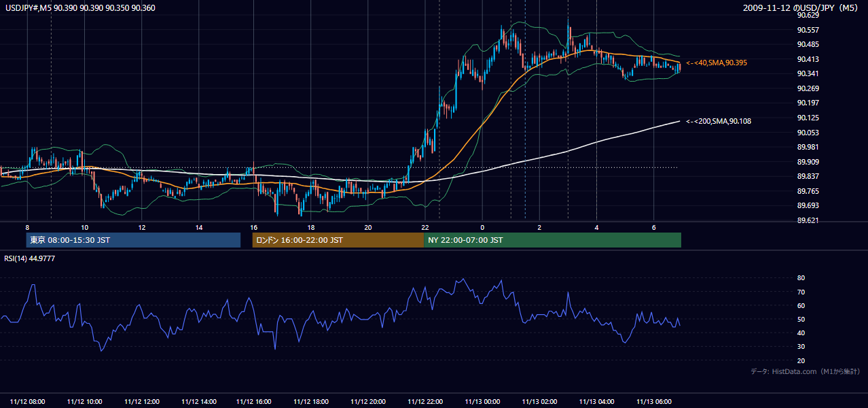The image size is (868, 408).
Task: Click the 11/12 22:00 time axis label
Action: [x=427, y=402]
